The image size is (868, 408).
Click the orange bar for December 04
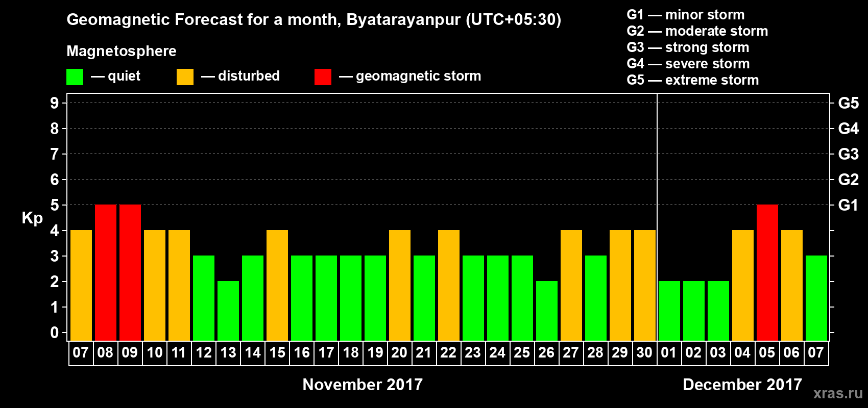tap(743, 286)
